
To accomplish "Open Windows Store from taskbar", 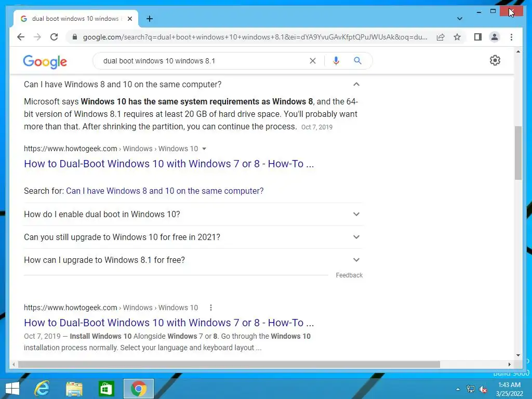I will coord(106,389).
